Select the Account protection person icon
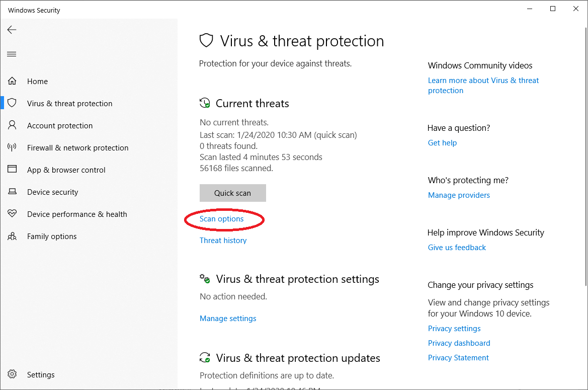 tap(12, 125)
